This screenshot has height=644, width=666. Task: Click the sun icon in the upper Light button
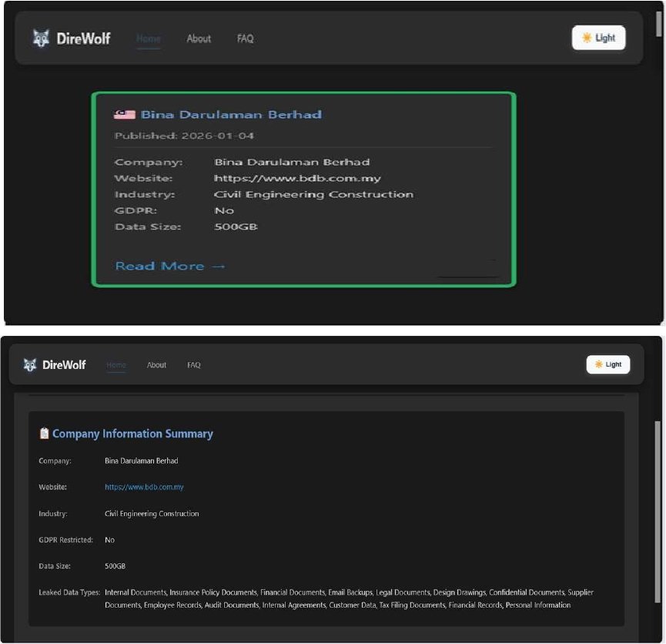point(587,38)
